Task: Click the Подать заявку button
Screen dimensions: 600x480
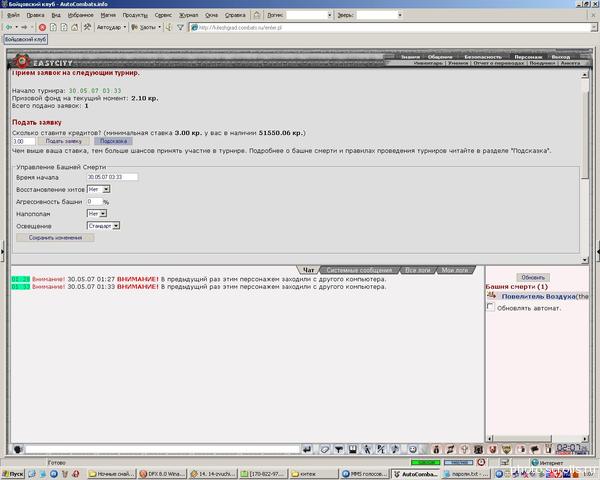Action: (64, 141)
